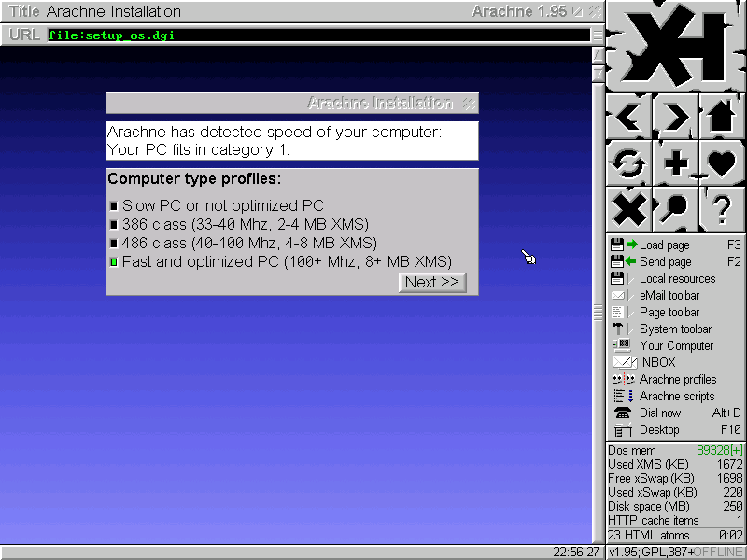Stop loading with the X icon
This screenshot has height=560, width=747.
(x=628, y=209)
